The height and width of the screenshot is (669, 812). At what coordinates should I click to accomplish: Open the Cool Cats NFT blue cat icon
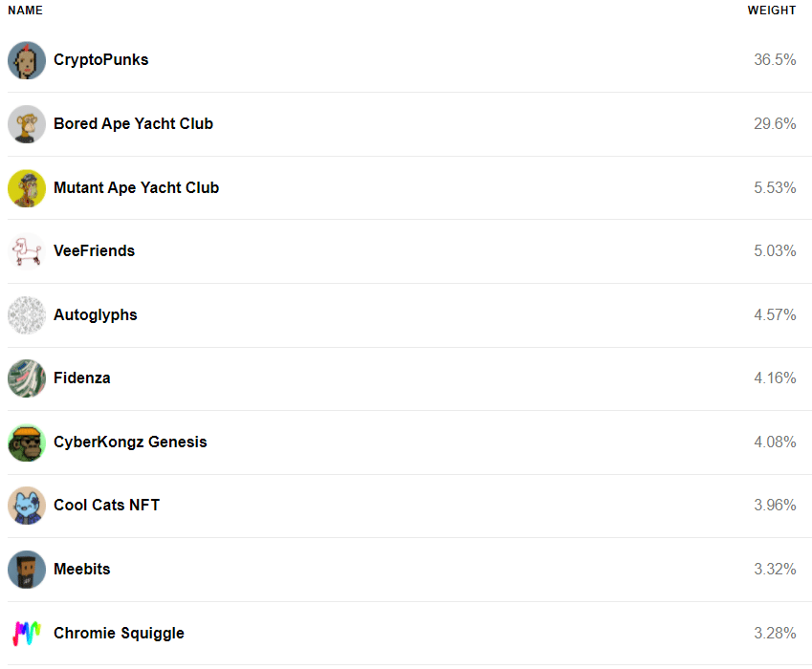27,506
